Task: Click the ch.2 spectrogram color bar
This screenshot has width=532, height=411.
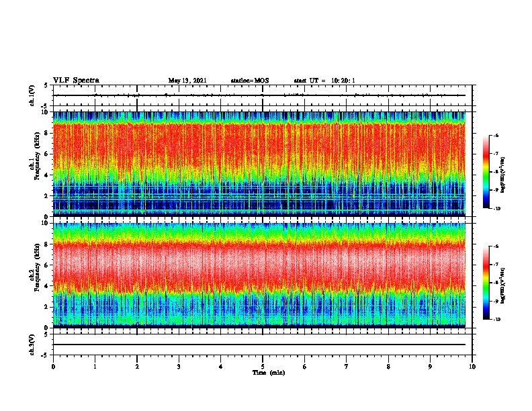Action: (x=486, y=283)
